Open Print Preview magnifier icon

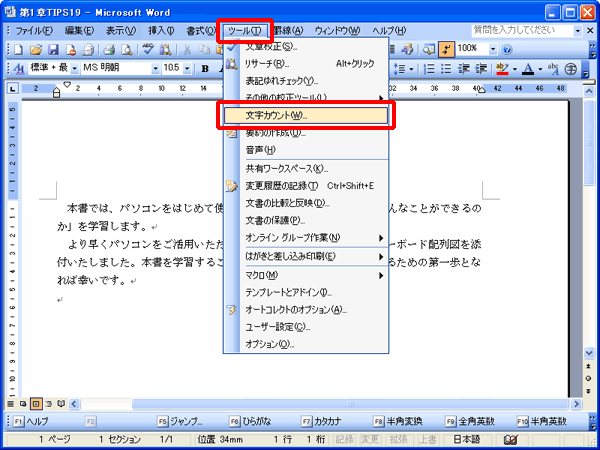127,49
